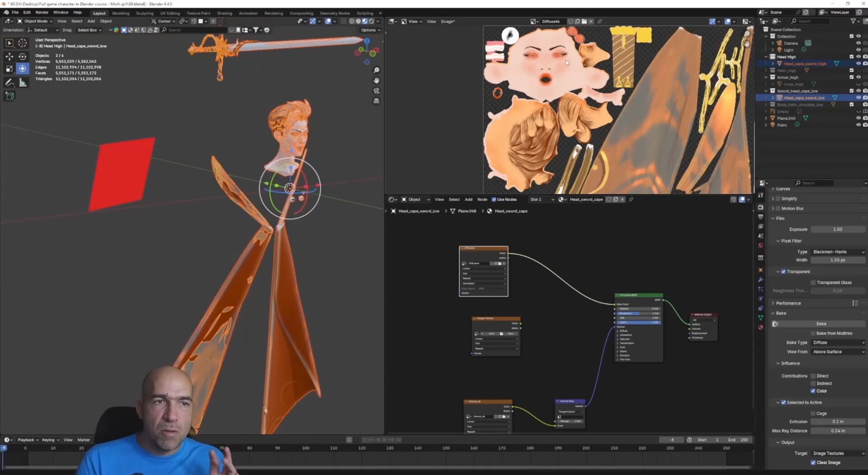868x475 pixels.
Task: Enable the Cage checkbox
Action: tap(813, 413)
